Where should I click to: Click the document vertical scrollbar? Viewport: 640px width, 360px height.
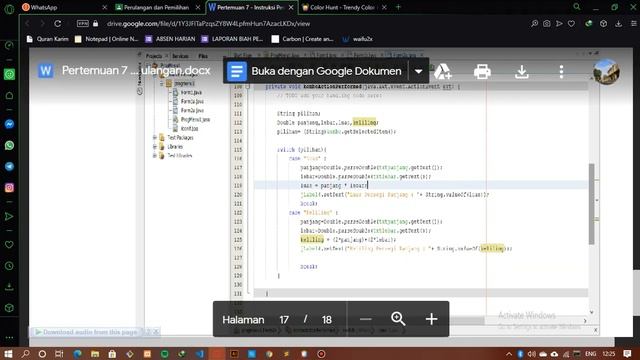click(x=591, y=203)
